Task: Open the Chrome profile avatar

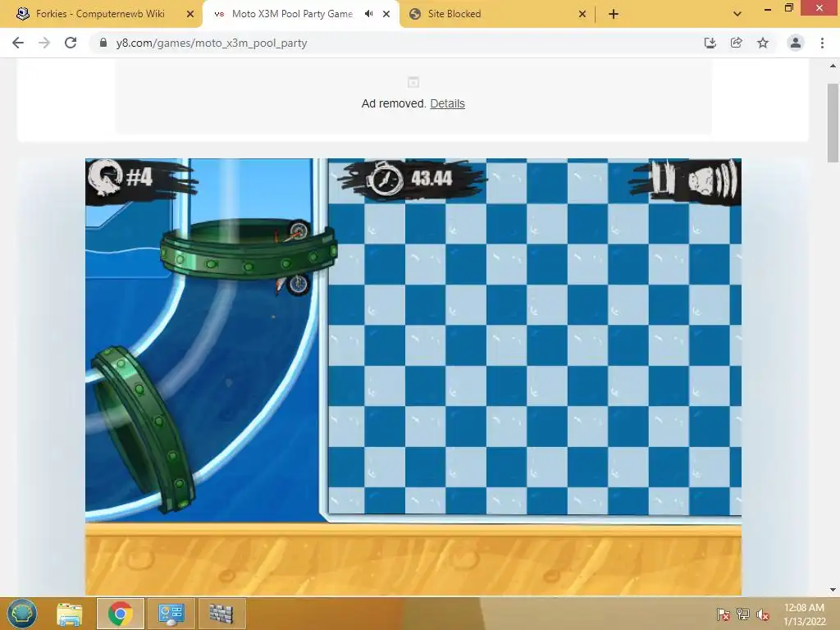Action: coord(796,43)
